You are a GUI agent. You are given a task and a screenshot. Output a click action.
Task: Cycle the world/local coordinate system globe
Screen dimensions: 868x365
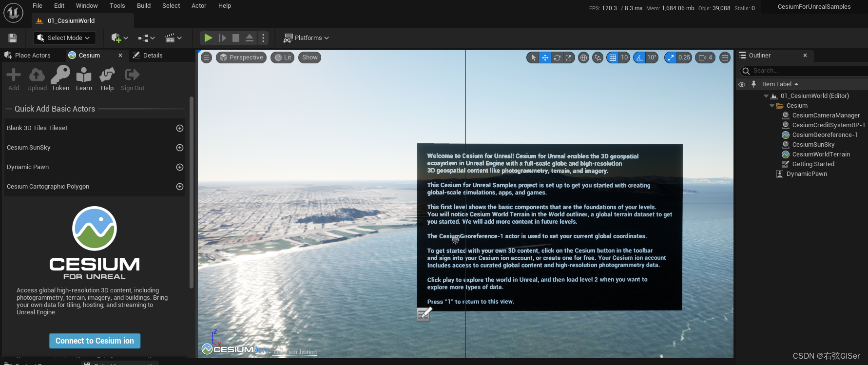[583, 58]
